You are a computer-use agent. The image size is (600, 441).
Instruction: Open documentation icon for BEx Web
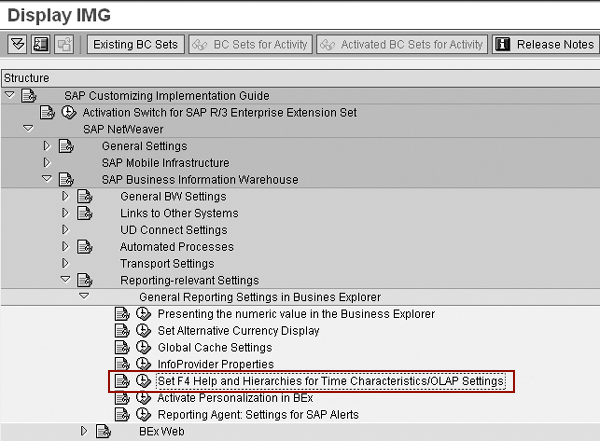(x=103, y=431)
